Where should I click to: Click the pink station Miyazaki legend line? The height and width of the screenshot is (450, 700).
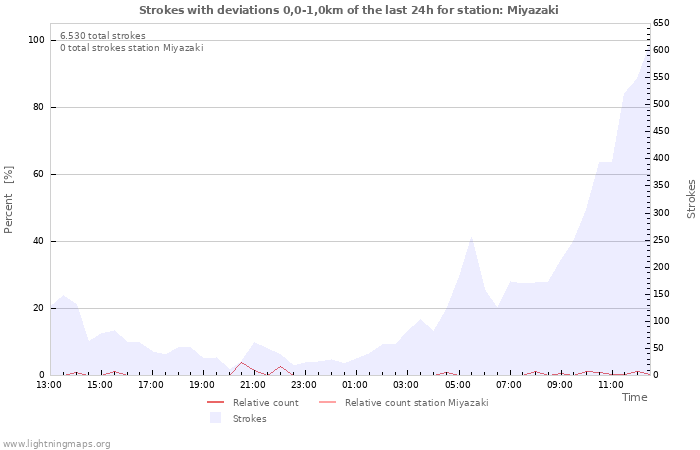coord(328,403)
